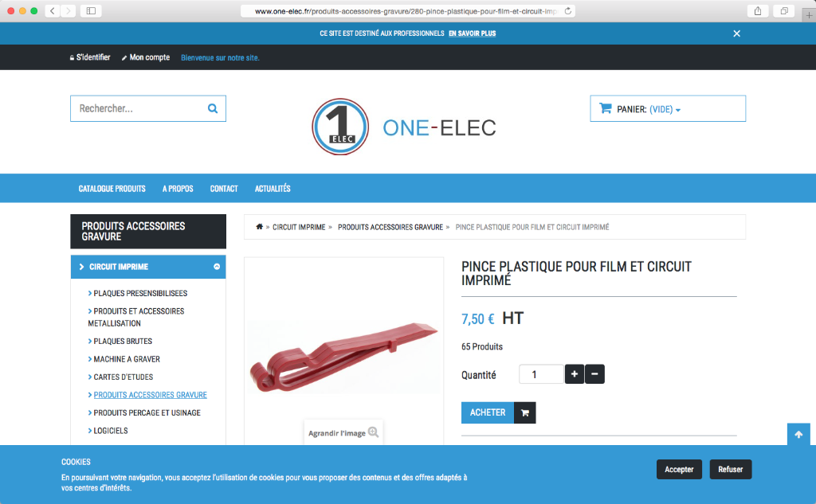This screenshot has width=816, height=504.
Task: Collapse the Circuit Imprime category
Action: click(217, 267)
